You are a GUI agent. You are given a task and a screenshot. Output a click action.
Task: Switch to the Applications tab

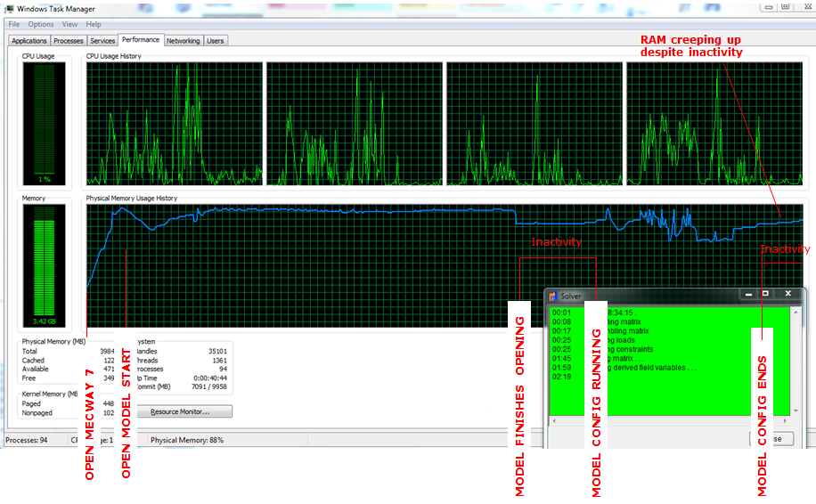coord(29,41)
